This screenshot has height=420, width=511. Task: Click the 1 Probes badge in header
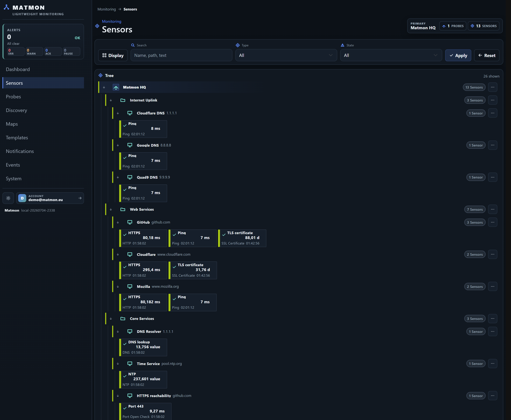(x=453, y=26)
